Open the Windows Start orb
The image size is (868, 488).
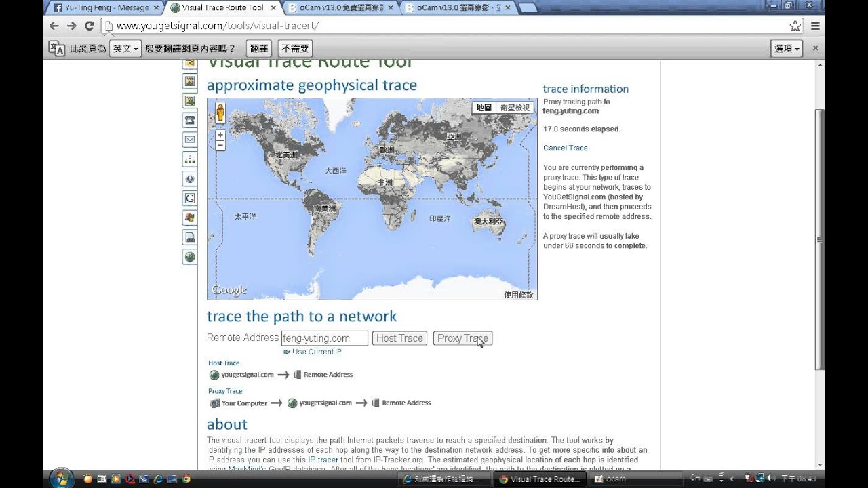(x=61, y=478)
